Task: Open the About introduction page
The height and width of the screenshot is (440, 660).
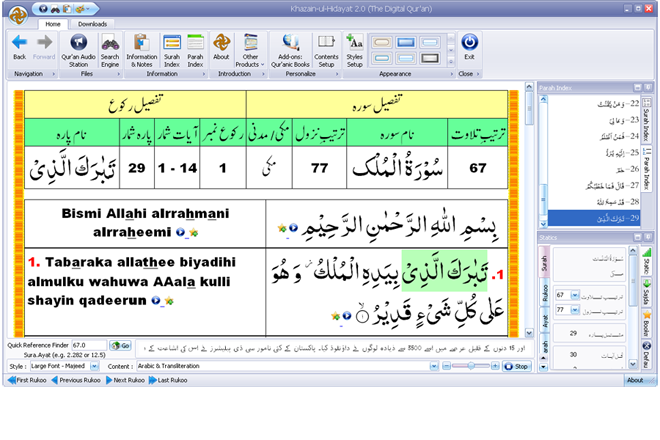Action: [221, 47]
